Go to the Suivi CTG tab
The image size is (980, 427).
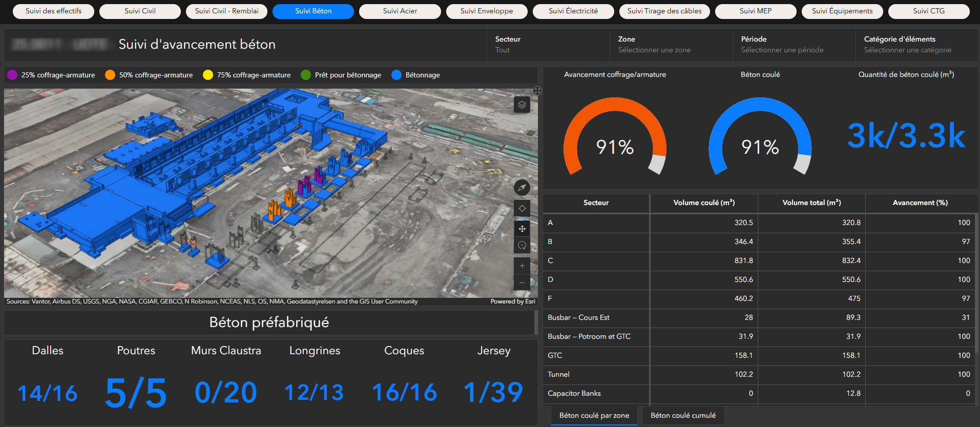pyautogui.click(x=929, y=11)
